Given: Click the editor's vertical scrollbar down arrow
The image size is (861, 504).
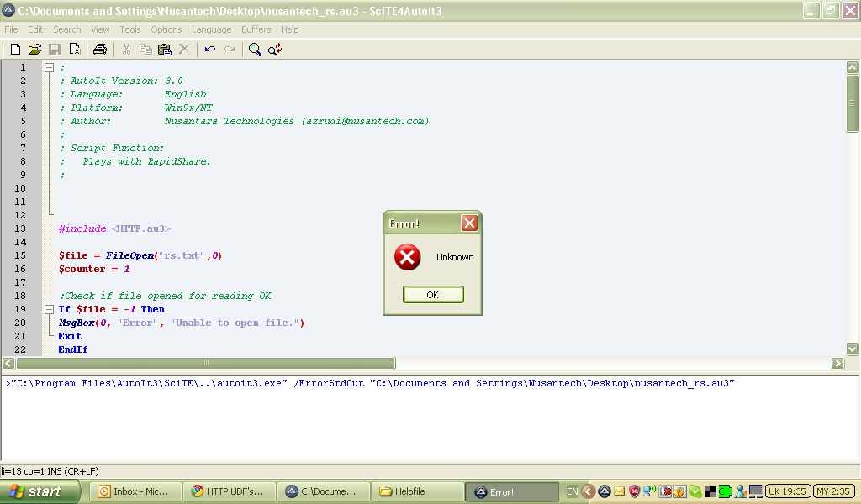Looking at the screenshot, I should click(853, 349).
